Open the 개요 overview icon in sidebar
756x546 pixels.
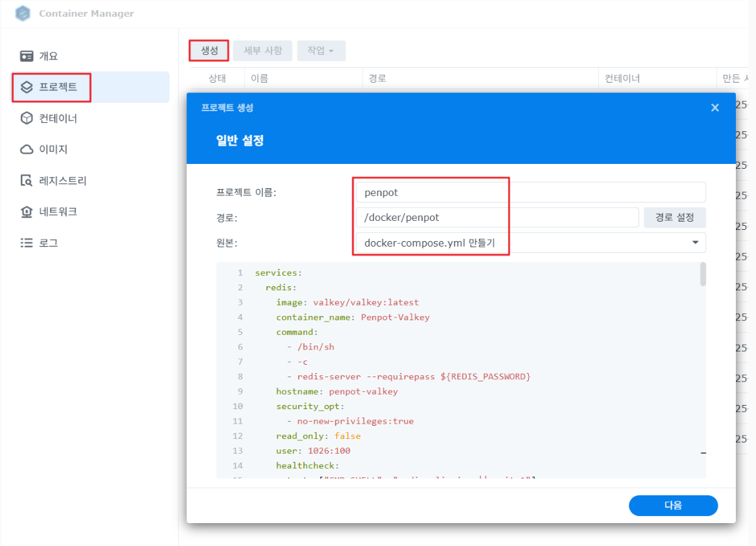(x=27, y=56)
